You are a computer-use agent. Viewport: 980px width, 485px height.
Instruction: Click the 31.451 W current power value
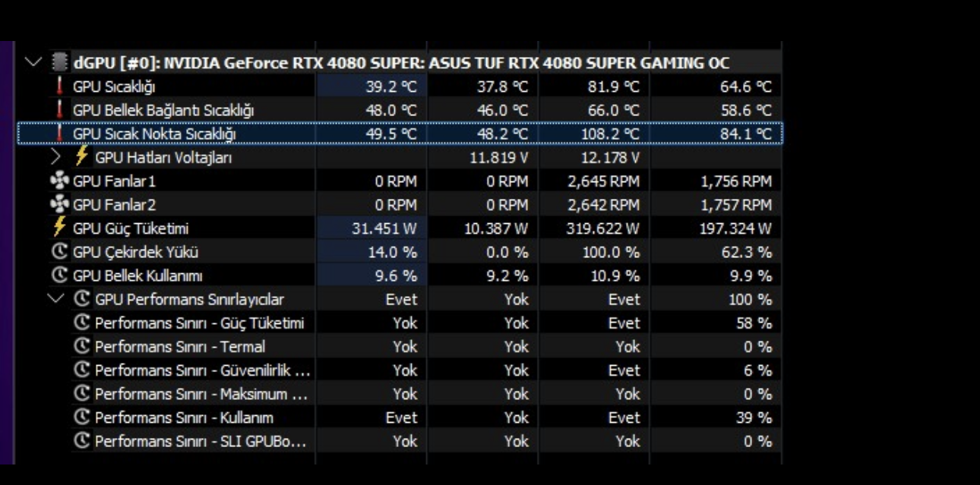click(384, 228)
